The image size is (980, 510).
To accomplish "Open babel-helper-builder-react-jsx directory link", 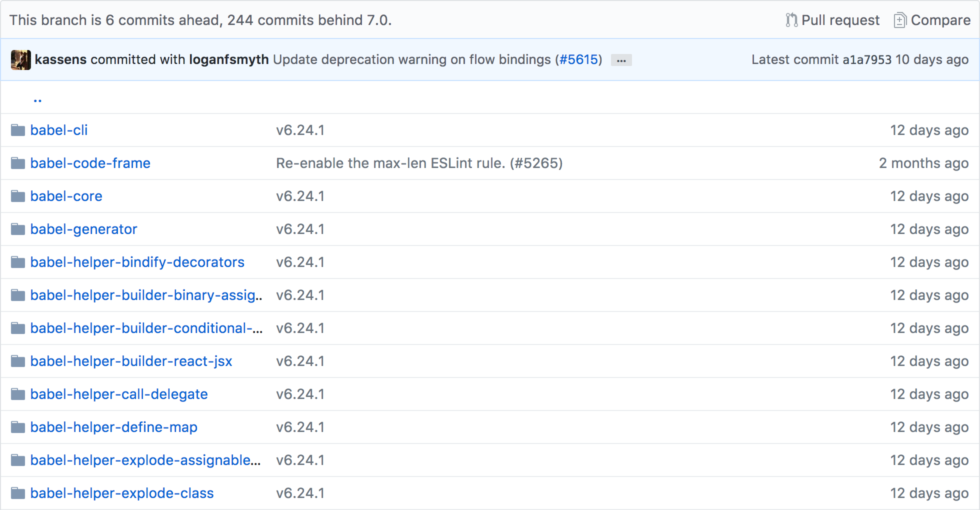I will (131, 361).
